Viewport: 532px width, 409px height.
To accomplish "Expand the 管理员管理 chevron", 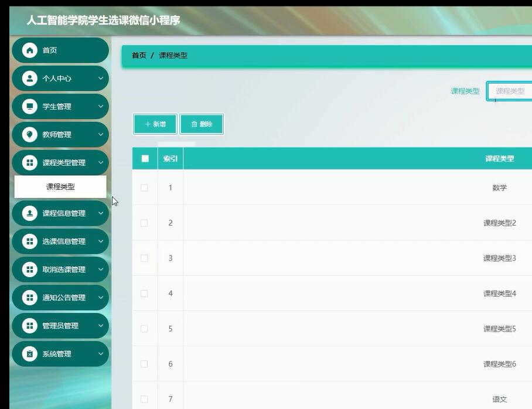I will (100, 325).
